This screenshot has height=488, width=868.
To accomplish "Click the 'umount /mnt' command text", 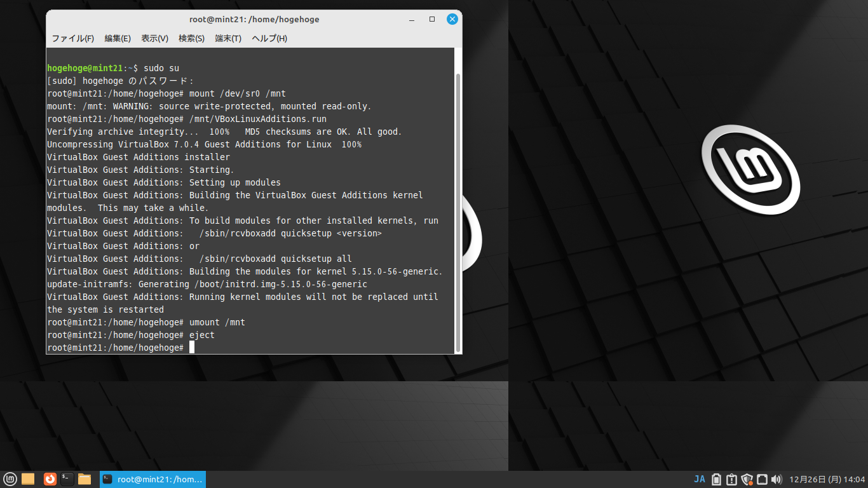I will pos(217,322).
